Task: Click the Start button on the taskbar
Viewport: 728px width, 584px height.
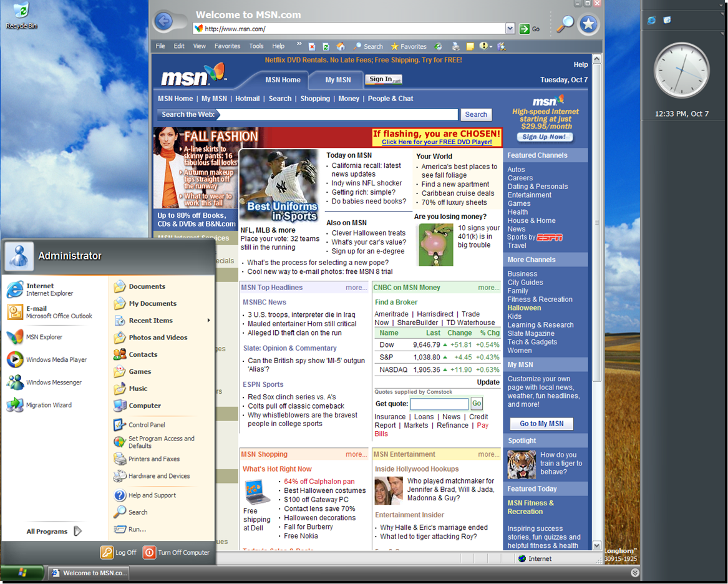Action: coord(22,573)
